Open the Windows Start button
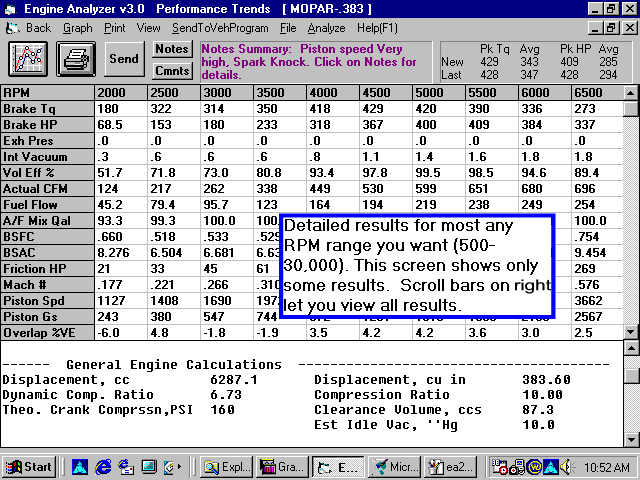Image resolution: width=640 pixels, height=480 pixels. pyautogui.click(x=29, y=467)
